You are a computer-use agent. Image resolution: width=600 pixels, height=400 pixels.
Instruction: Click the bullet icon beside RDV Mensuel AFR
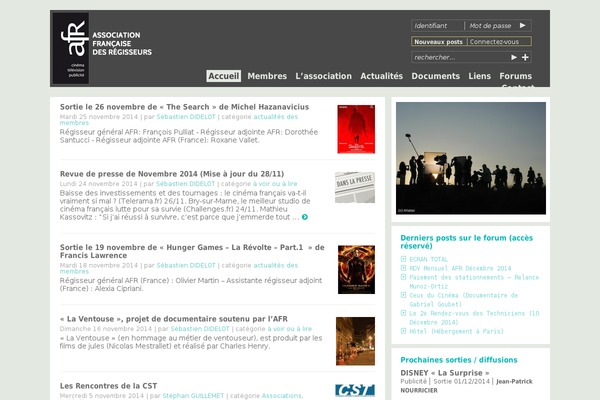click(403, 268)
